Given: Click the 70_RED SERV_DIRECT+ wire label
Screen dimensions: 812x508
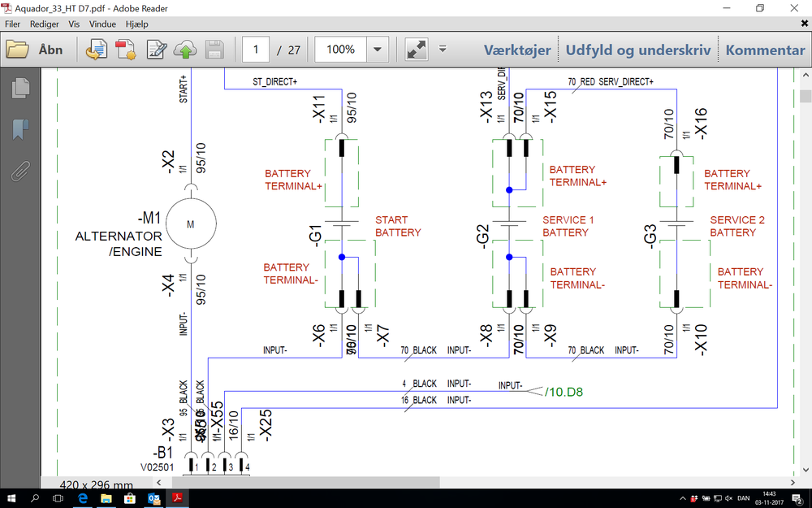Looking at the screenshot, I should [611, 82].
